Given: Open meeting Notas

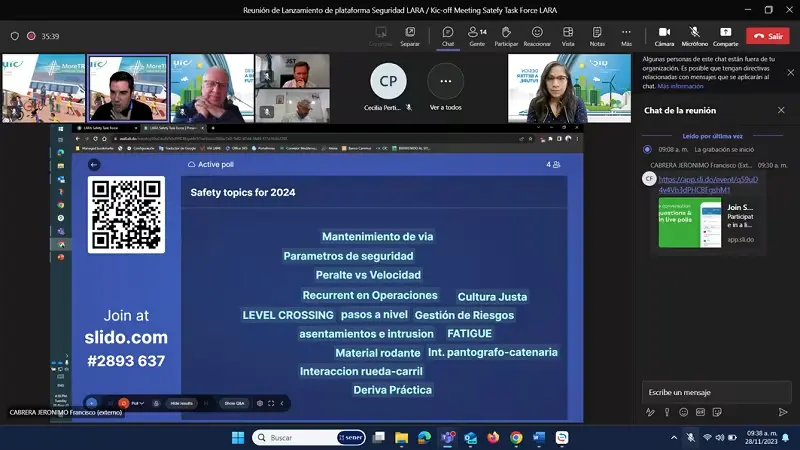Looking at the screenshot, I should (x=597, y=37).
